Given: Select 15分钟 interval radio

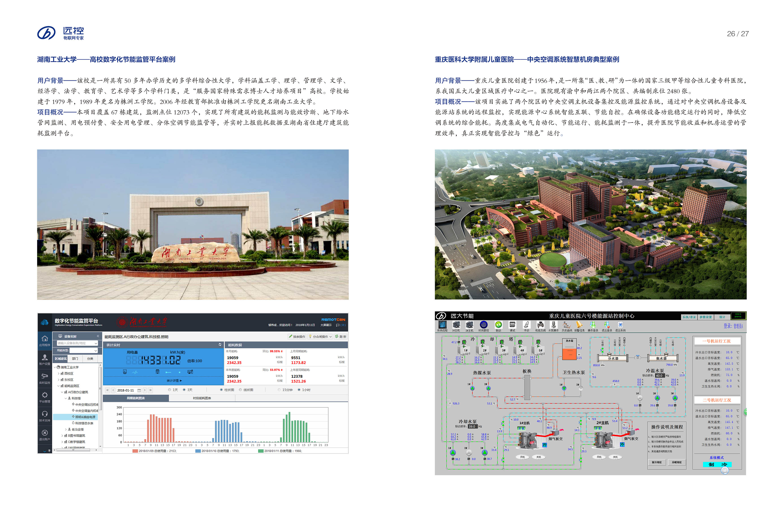Looking at the screenshot, I should point(279,390).
